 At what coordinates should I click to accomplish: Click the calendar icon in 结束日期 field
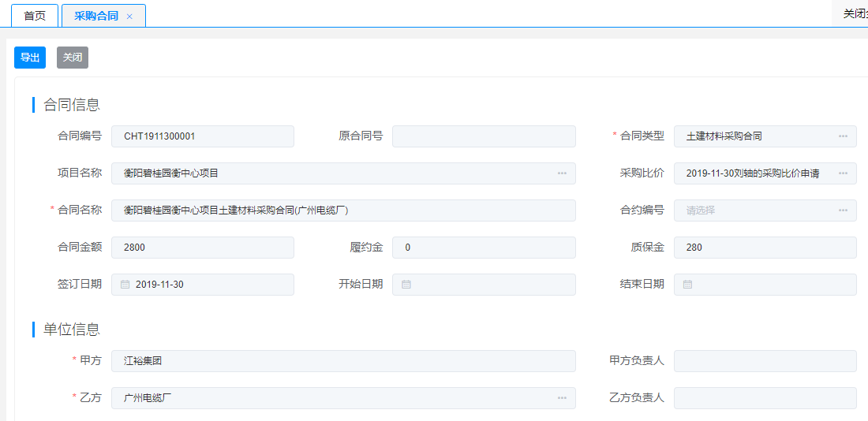(x=687, y=285)
